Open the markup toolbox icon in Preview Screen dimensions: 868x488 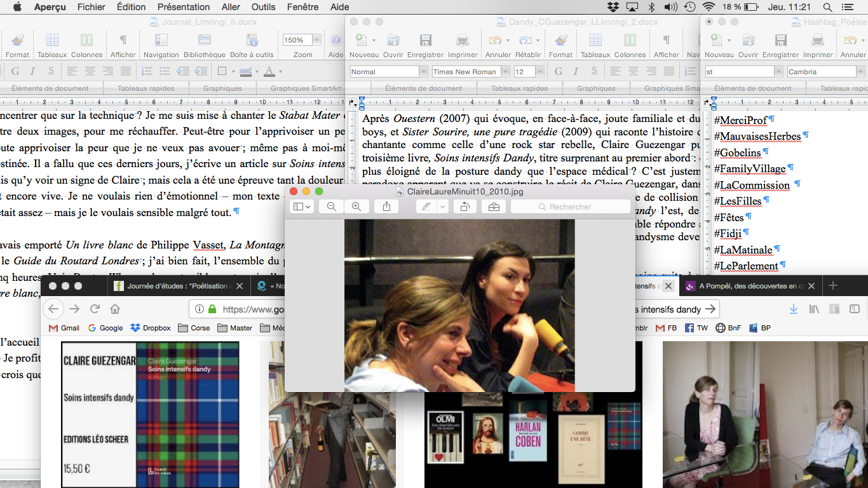494,207
